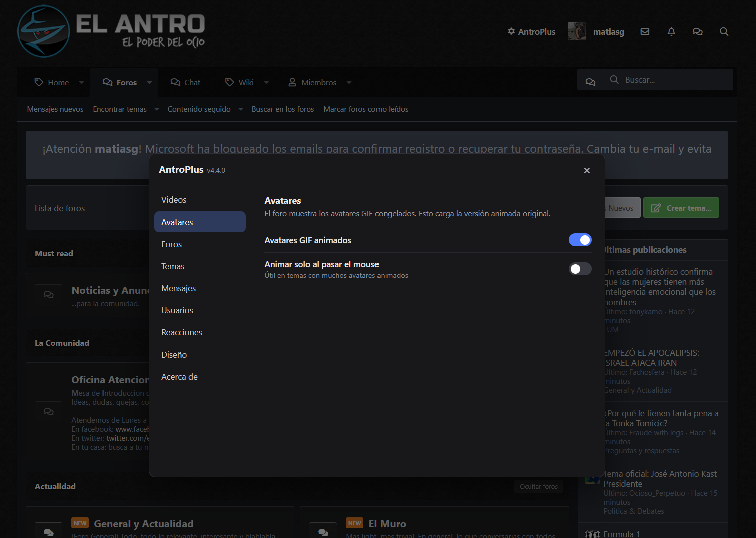Viewport: 756px width, 538px height.
Task: Expand the Home menu arrow
Action: click(81, 82)
